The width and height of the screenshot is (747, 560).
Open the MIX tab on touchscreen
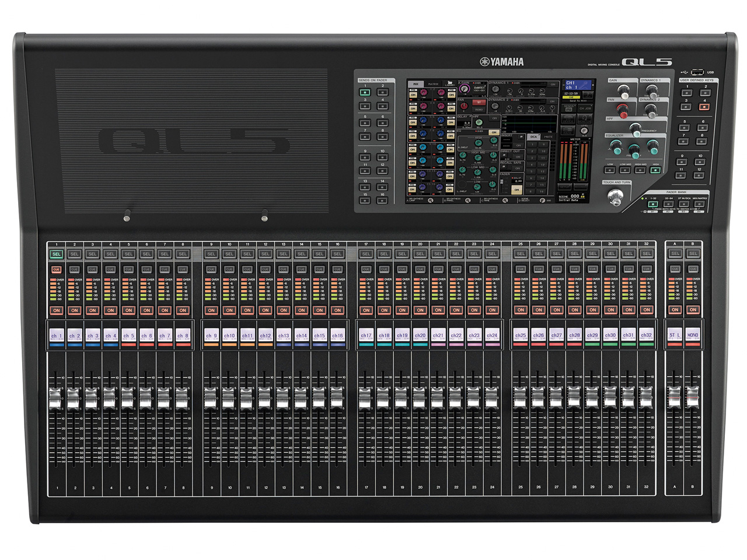(x=416, y=83)
